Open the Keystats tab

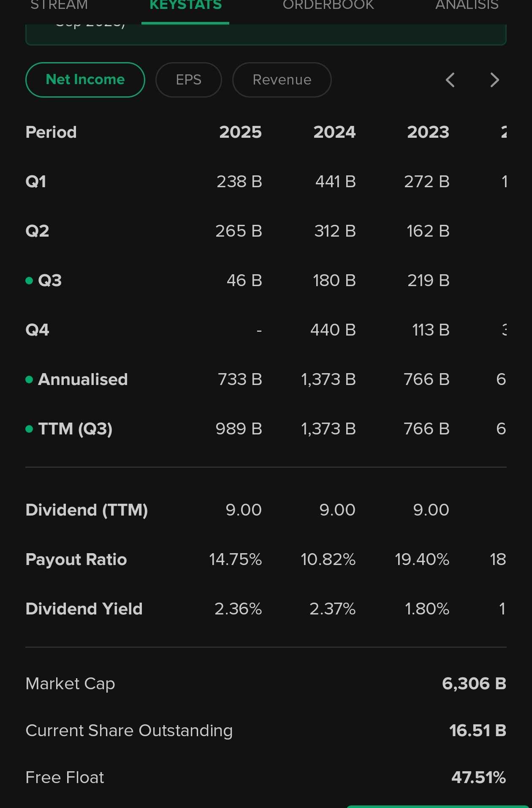coord(185,6)
